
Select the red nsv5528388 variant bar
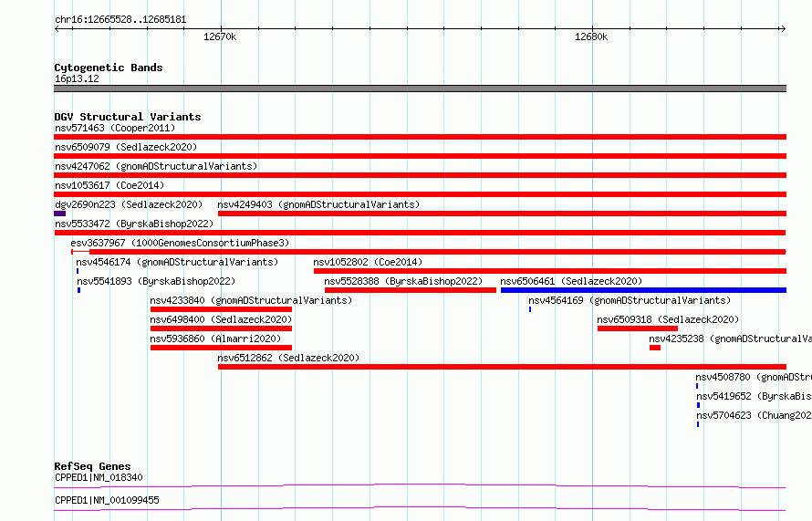pos(411,290)
